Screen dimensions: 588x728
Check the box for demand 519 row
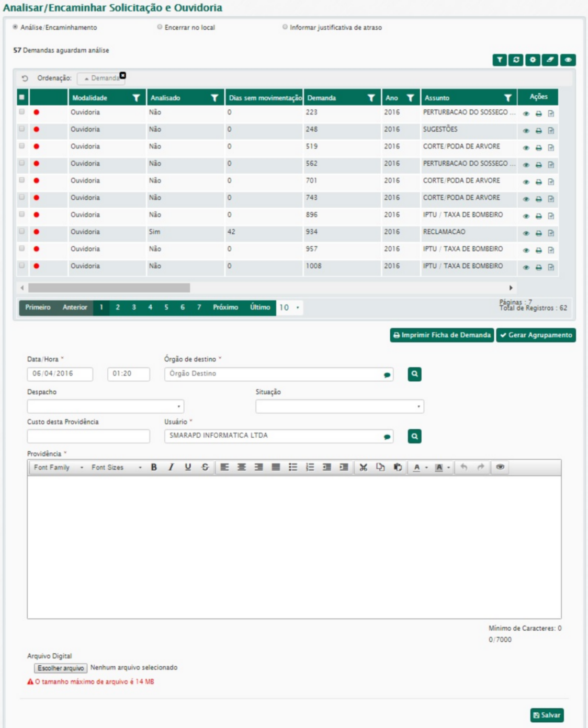(x=22, y=146)
